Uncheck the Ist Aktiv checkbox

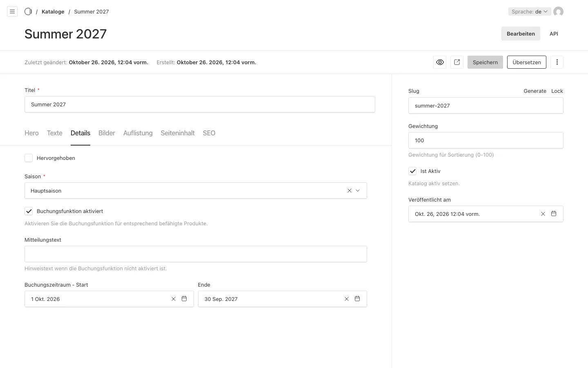tap(412, 171)
